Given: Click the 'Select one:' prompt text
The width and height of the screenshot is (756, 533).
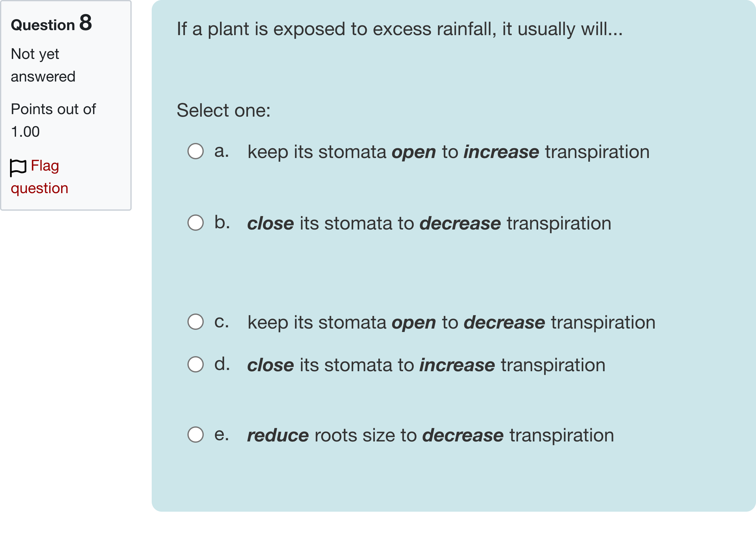Looking at the screenshot, I should 223,110.
